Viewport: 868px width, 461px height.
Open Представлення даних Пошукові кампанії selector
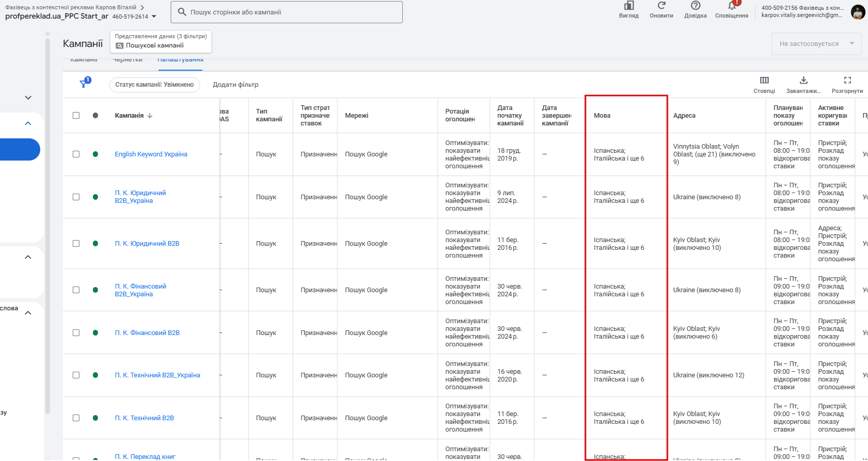[161, 41]
